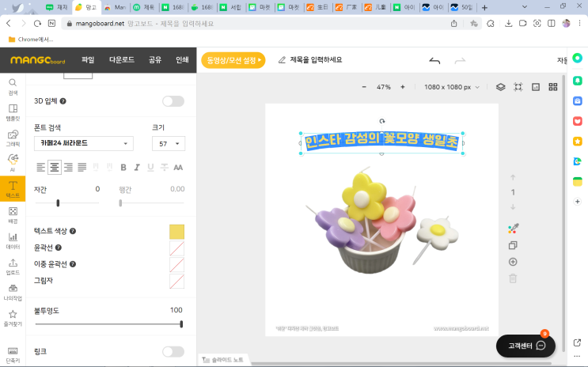Select the 텍스트 text tool in sidebar
The width and height of the screenshot is (588, 367).
click(13, 189)
